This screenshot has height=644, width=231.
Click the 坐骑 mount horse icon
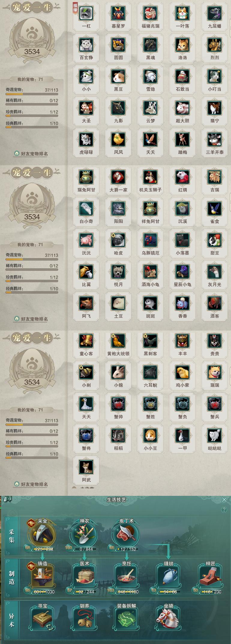click(168, 618)
